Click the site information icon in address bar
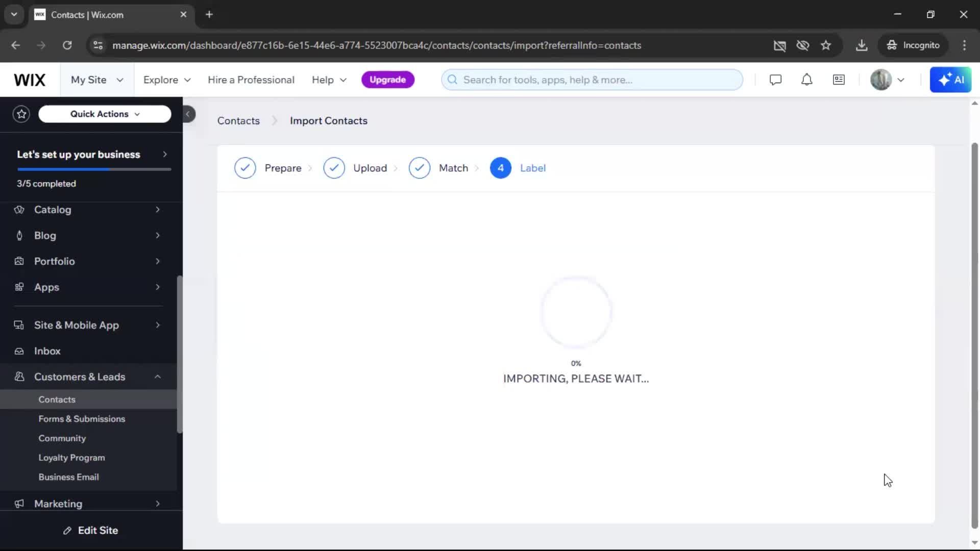 coord(98,45)
